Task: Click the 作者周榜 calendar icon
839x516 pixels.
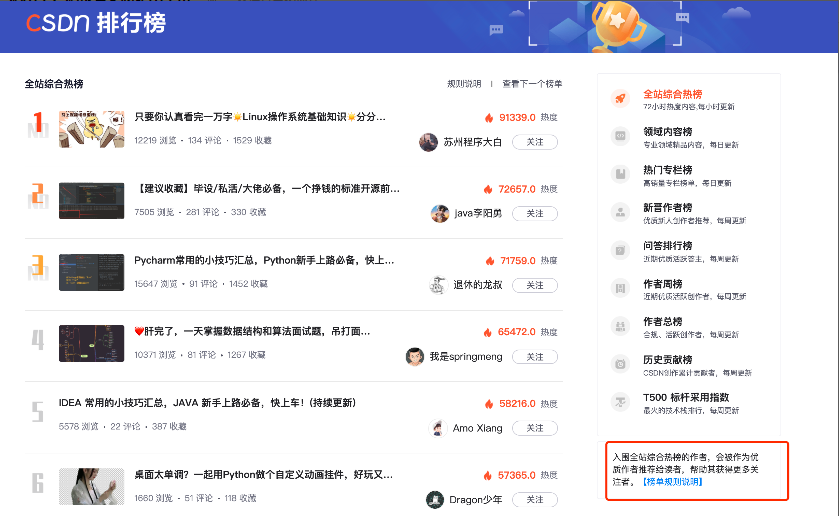Action: coord(620,288)
